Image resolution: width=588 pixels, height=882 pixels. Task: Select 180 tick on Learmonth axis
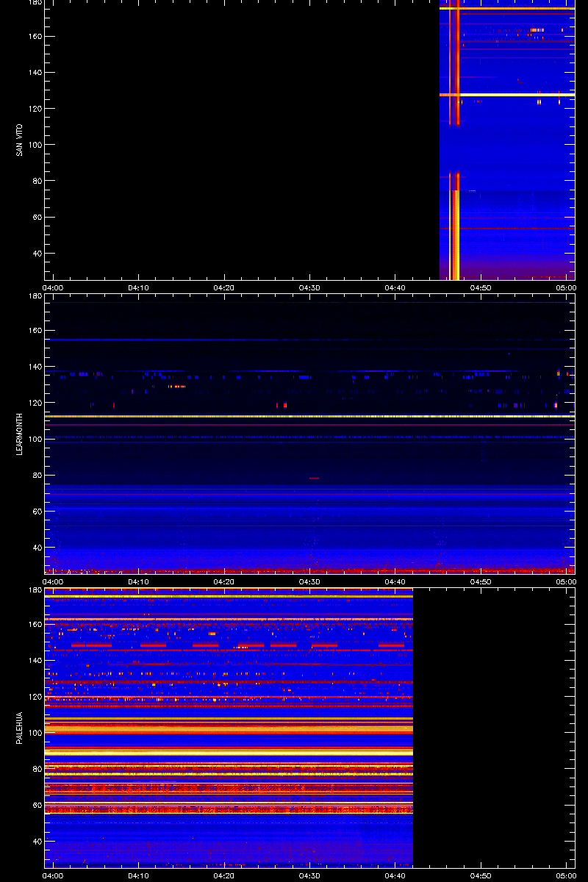(35, 296)
